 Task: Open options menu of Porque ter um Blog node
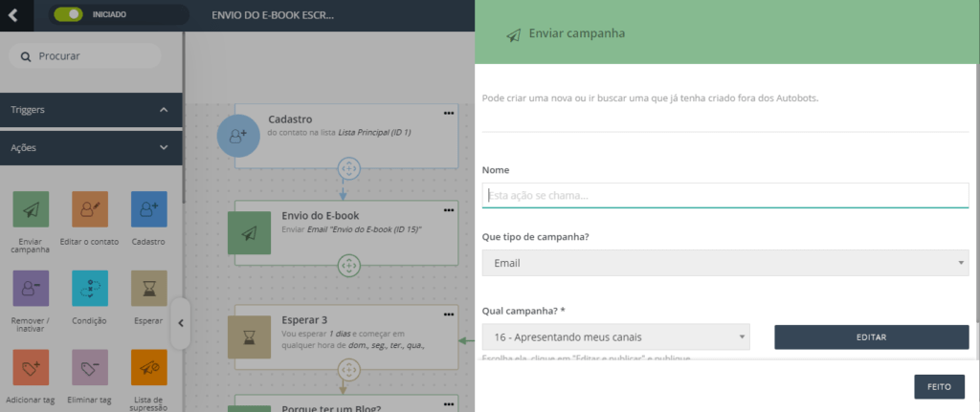tap(449, 404)
